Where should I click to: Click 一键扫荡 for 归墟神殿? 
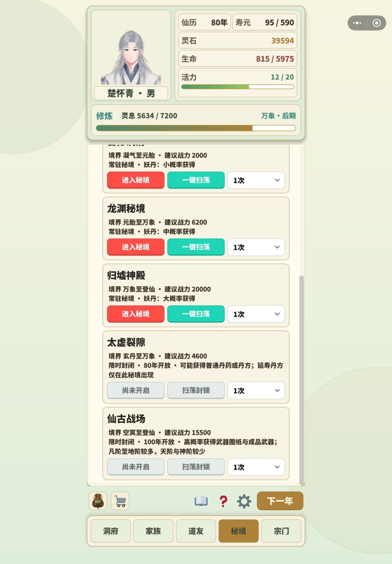(x=196, y=314)
